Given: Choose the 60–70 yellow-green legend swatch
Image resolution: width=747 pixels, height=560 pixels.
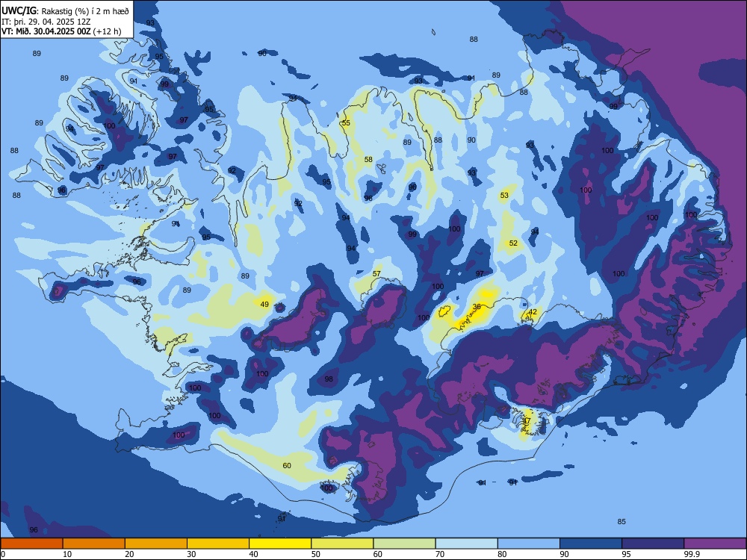Looking at the screenshot, I should 404,544.
